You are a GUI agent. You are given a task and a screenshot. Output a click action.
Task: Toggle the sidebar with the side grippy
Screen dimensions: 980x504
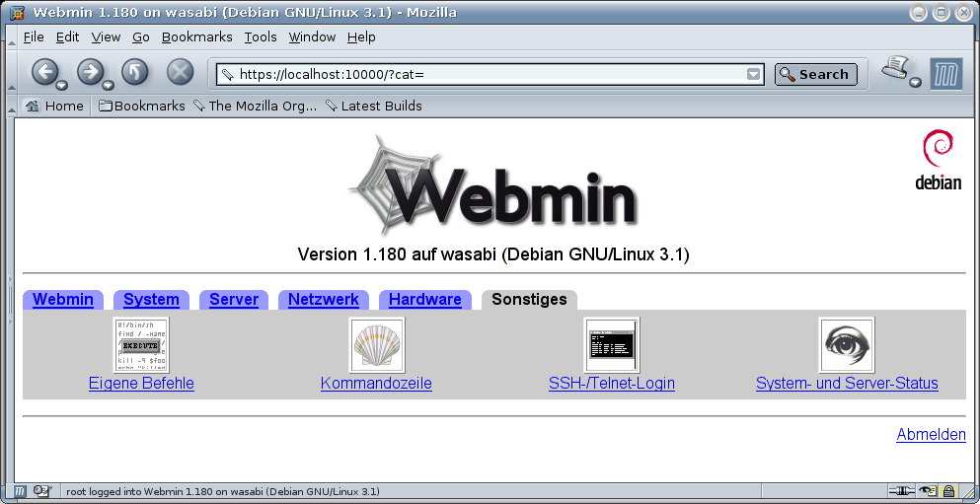[x=10, y=300]
